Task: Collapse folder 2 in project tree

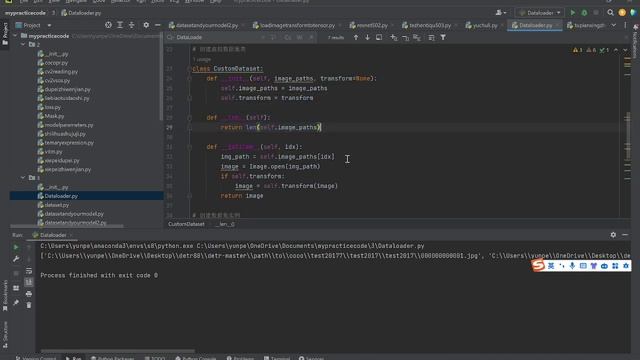Action: point(23,44)
